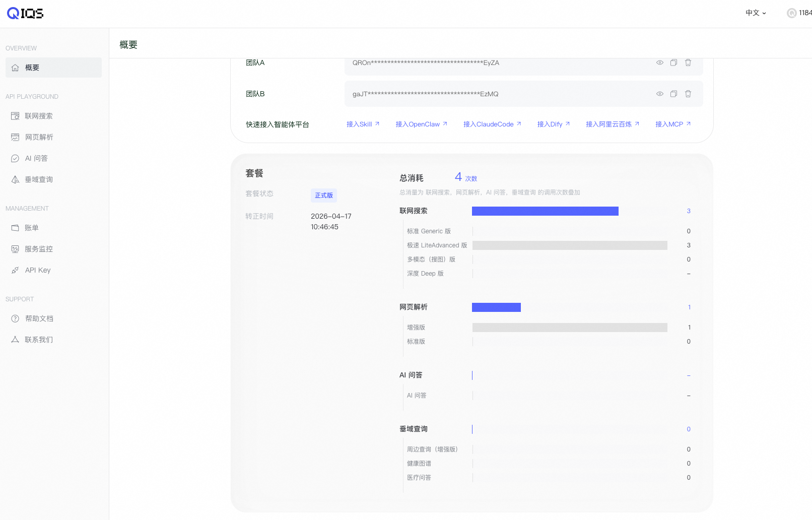Click the user avatar icon

792,13
